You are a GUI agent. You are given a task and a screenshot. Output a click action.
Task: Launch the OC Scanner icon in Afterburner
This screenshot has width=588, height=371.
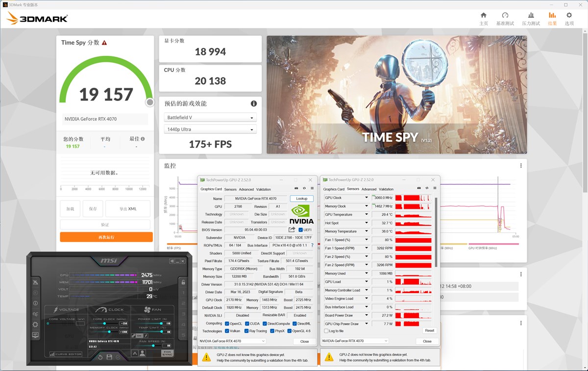coord(35,314)
